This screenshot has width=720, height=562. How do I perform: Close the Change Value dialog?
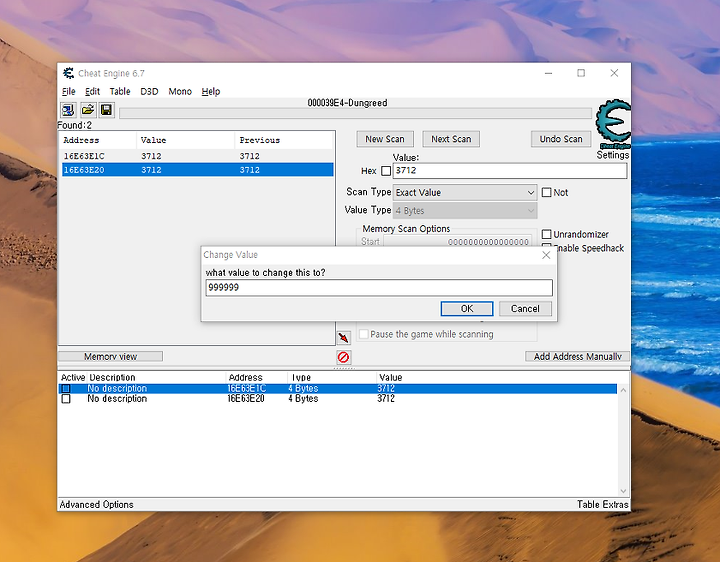[546, 255]
